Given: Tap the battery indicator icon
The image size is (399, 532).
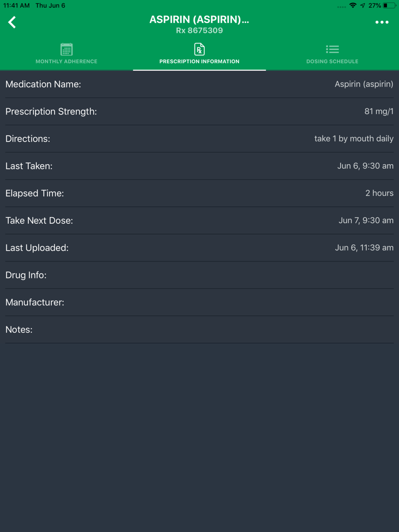Looking at the screenshot, I should [389, 6].
